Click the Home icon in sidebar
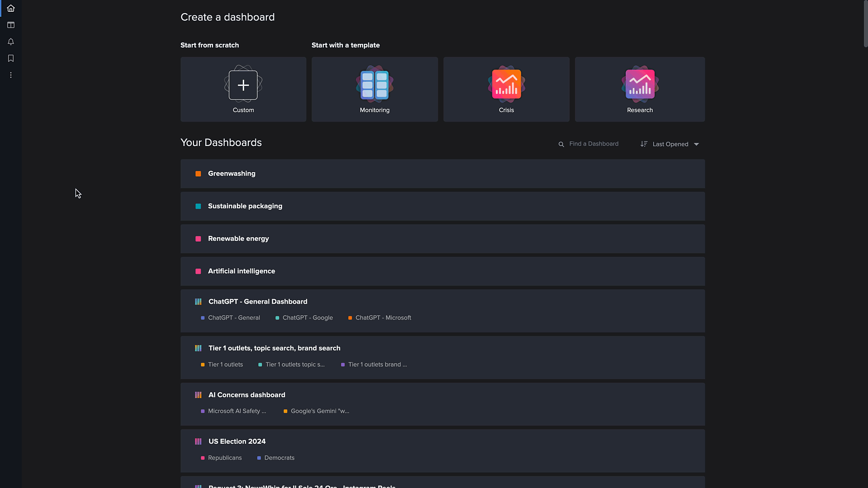 point(11,9)
